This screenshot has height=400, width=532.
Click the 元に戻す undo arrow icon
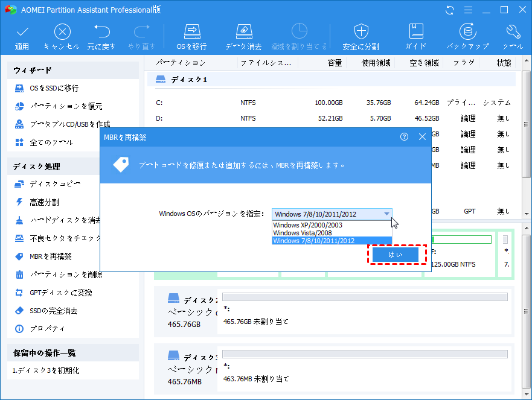click(101, 31)
